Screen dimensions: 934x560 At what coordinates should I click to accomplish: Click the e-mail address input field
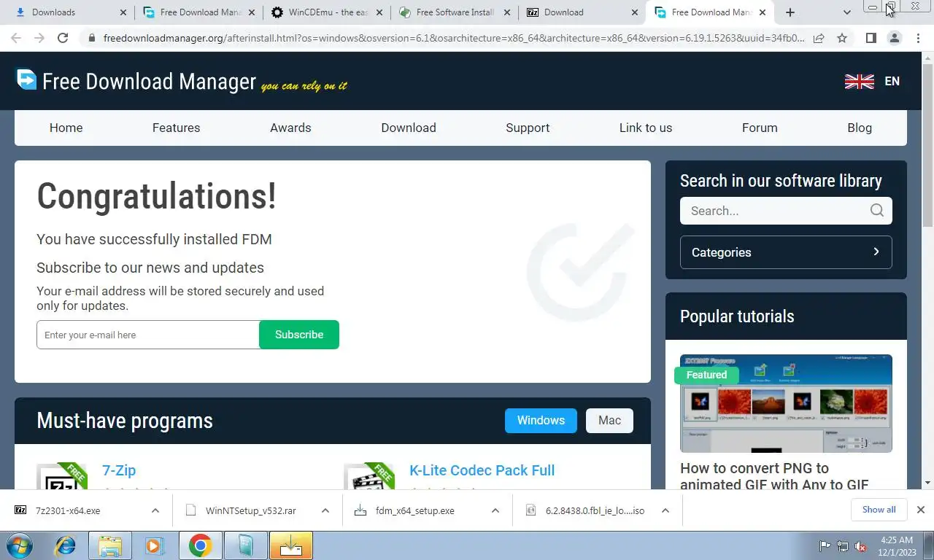[x=148, y=335]
